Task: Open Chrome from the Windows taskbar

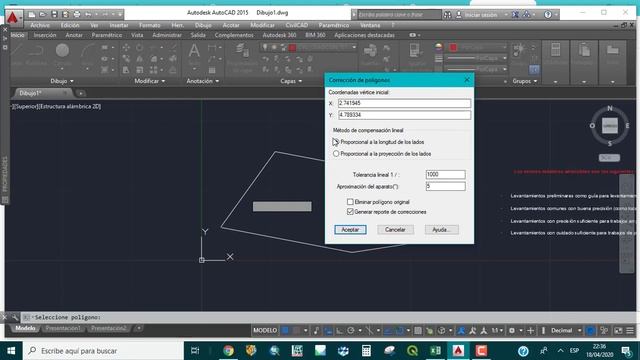Action: pos(229,351)
